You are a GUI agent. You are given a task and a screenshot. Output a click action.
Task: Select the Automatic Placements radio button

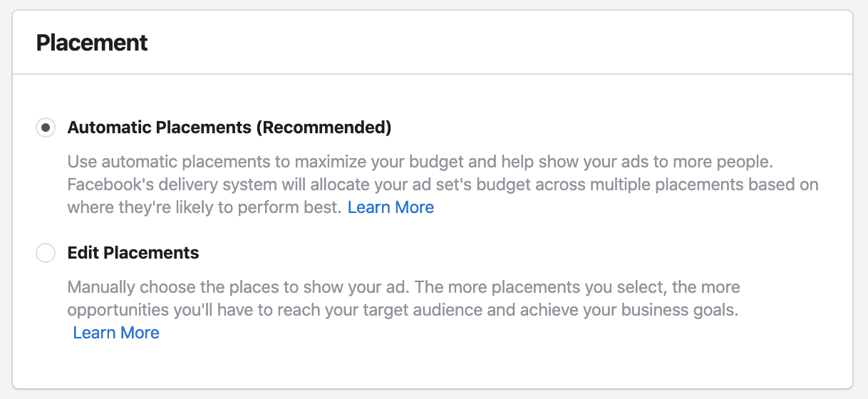(x=46, y=128)
